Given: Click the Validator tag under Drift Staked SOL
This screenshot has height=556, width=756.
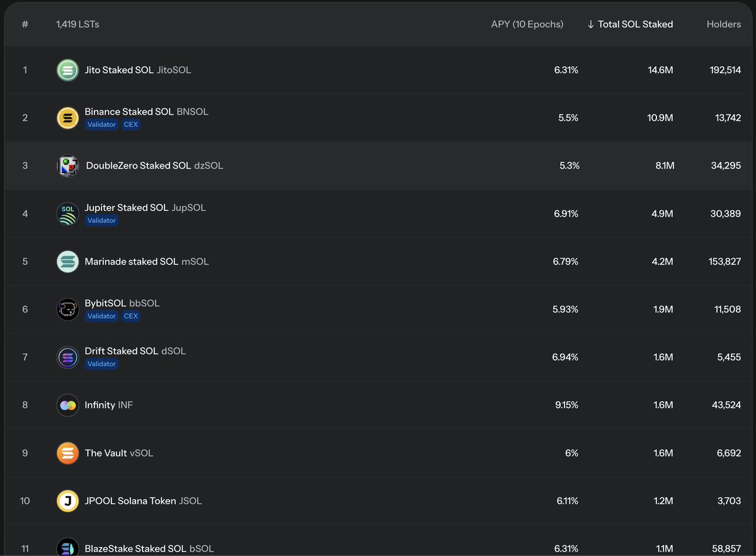Looking at the screenshot, I should [x=102, y=364].
